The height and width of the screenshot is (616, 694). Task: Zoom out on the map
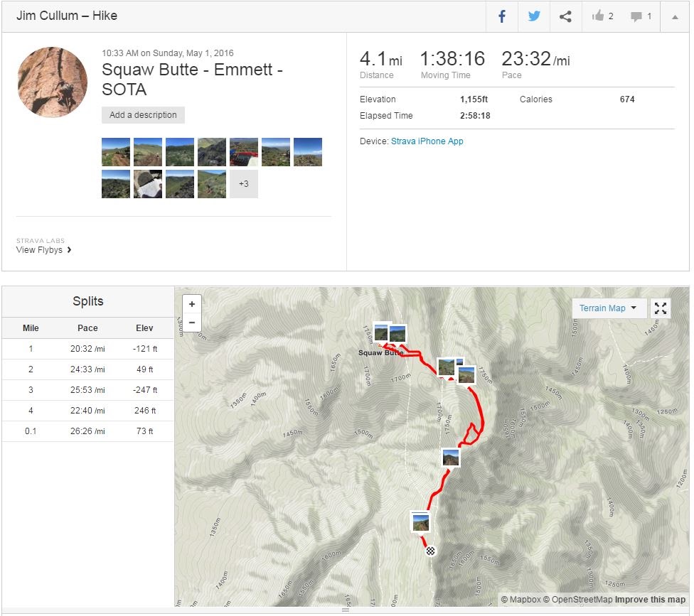192,323
